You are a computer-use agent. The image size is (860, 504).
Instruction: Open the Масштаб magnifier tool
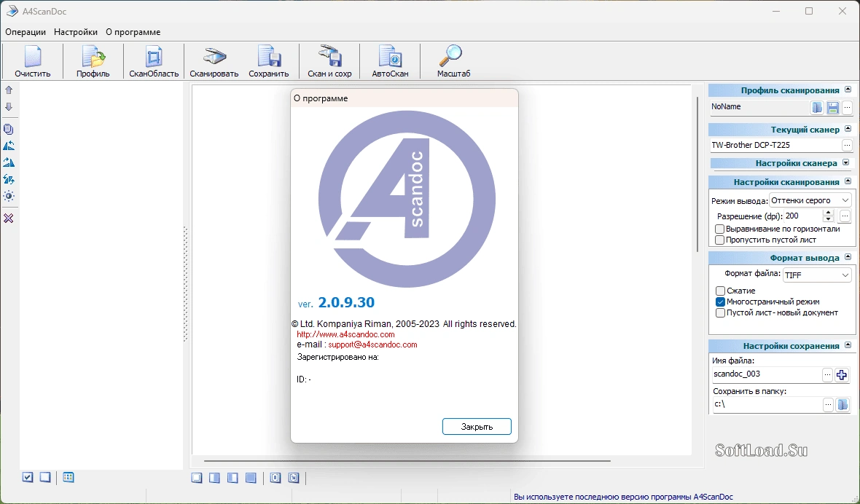tap(453, 61)
